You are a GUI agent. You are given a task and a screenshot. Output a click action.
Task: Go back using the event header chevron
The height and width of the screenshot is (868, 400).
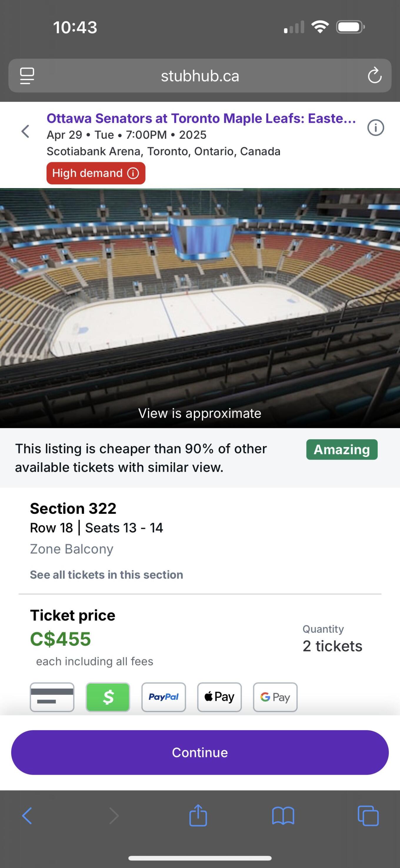click(x=25, y=131)
